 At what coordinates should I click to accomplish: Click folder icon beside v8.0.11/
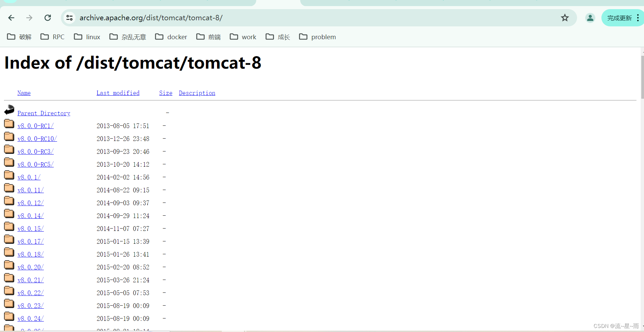[9, 188]
